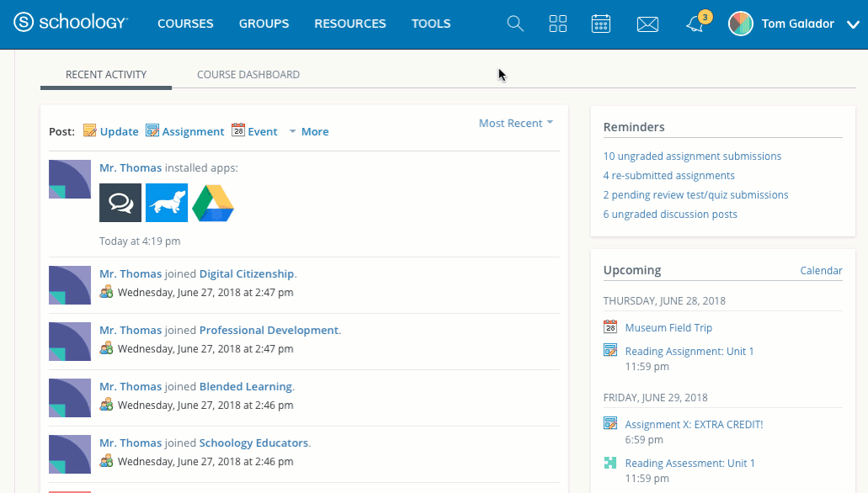This screenshot has width=868, height=493.
Task: Post a new Update
Action: [x=111, y=131]
